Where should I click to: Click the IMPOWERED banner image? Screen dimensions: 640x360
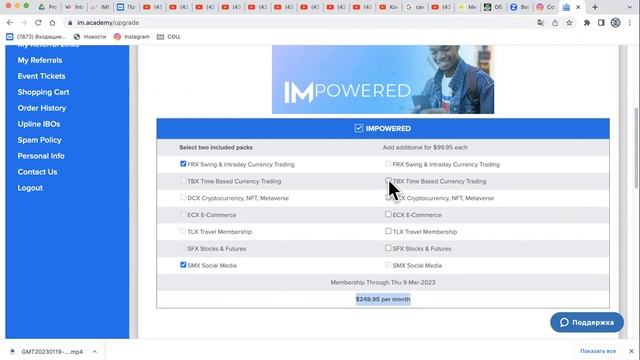383,79
